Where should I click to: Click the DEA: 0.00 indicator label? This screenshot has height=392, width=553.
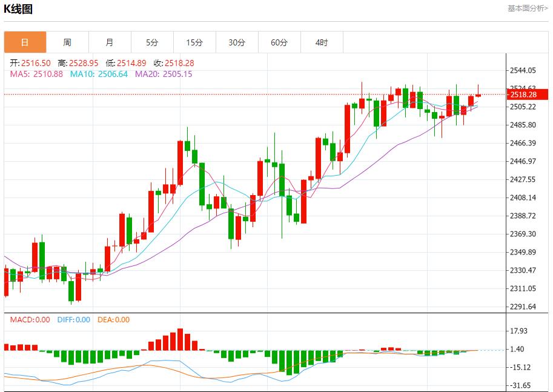[113, 320]
